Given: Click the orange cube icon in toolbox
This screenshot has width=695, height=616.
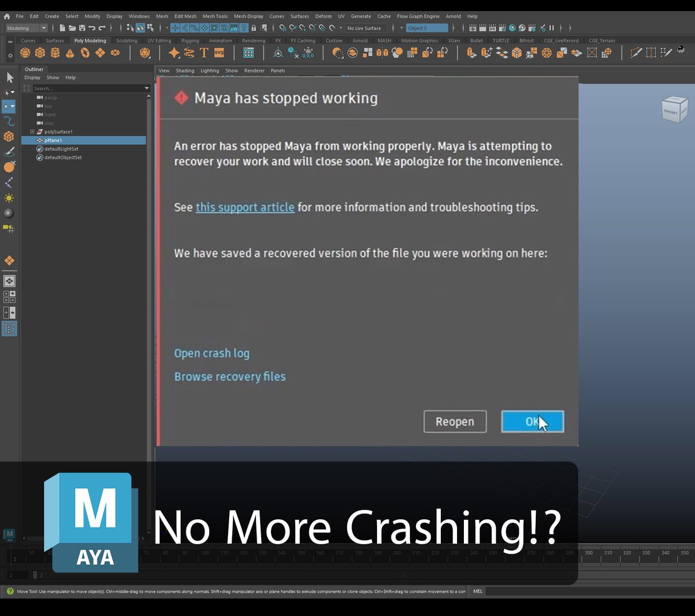Looking at the screenshot, I should (x=9, y=137).
